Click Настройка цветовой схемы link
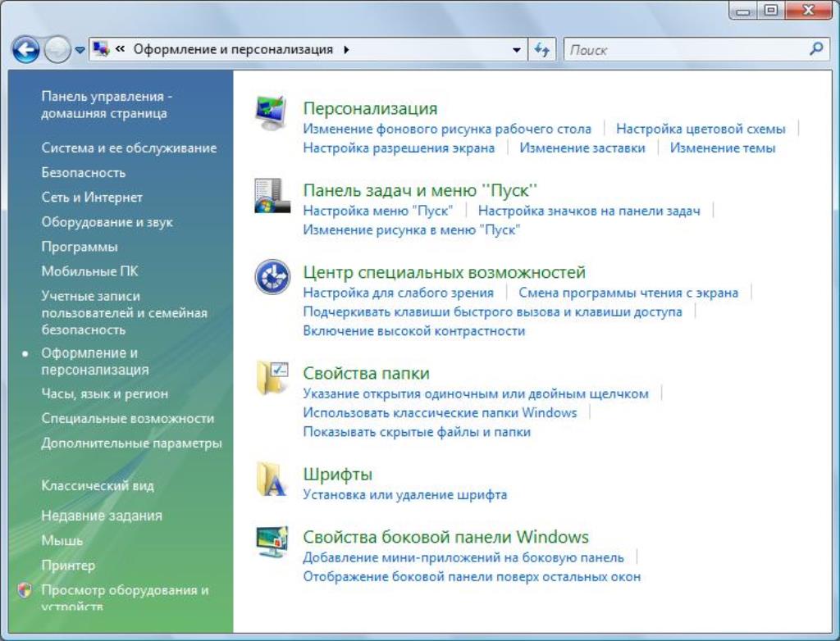 pos(701,129)
